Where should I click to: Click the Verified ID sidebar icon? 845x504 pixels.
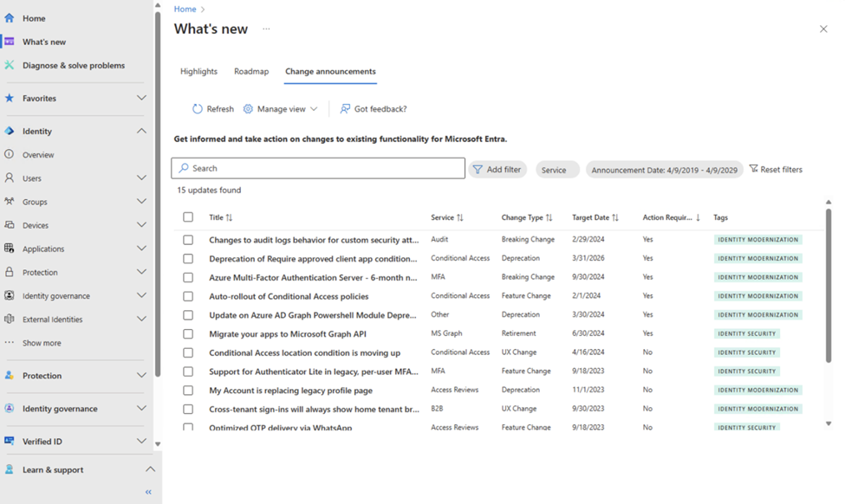[10, 441]
